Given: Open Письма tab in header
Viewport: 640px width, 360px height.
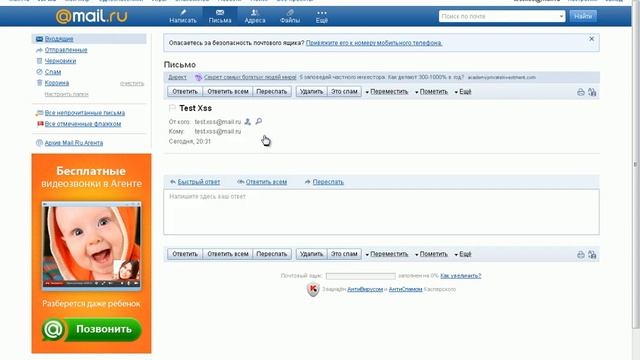Looking at the screenshot, I should point(220,16).
